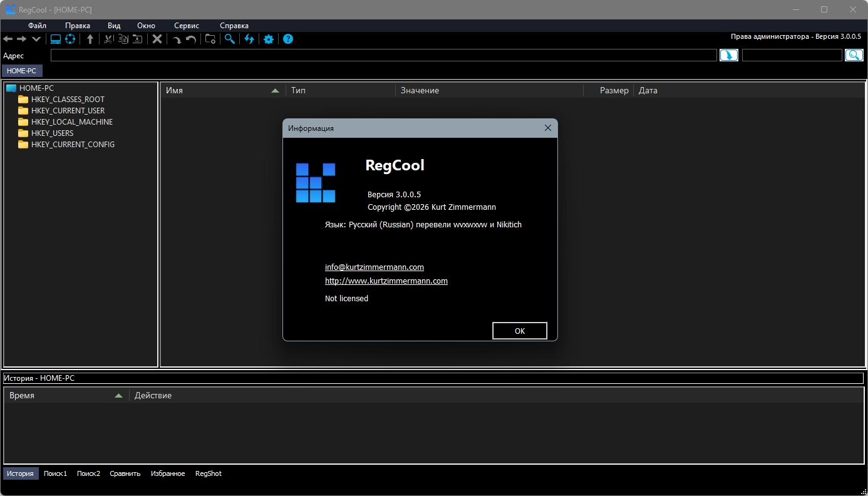Click the Back arrow in the toolbar
Viewport: 868px width, 496px height.
click(x=8, y=39)
